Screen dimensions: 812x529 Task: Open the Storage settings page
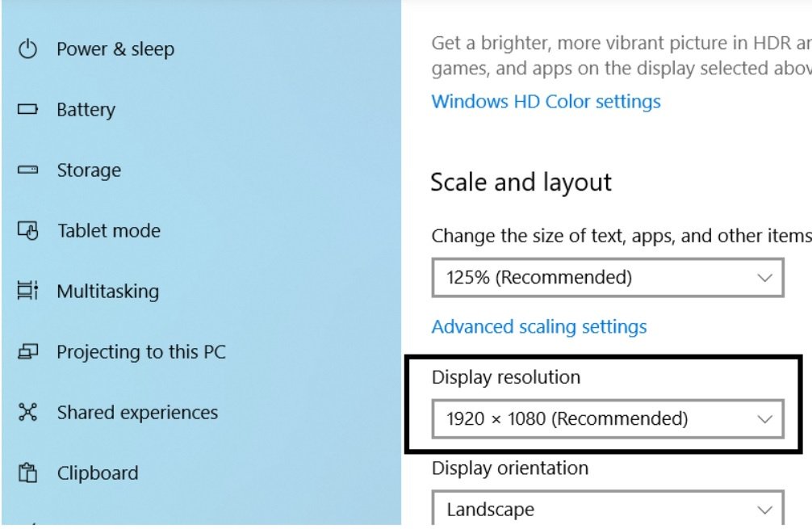click(x=89, y=170)
